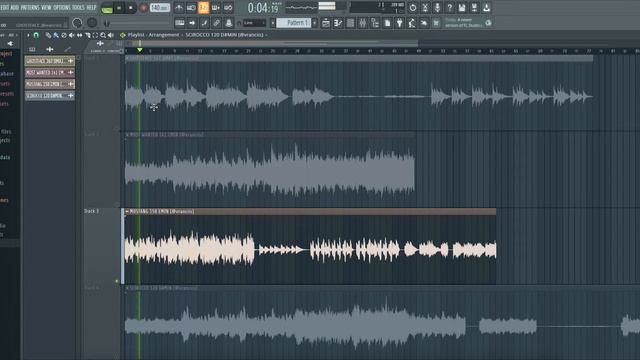Open the scissors audio editor icon

[x=425, y=7]
